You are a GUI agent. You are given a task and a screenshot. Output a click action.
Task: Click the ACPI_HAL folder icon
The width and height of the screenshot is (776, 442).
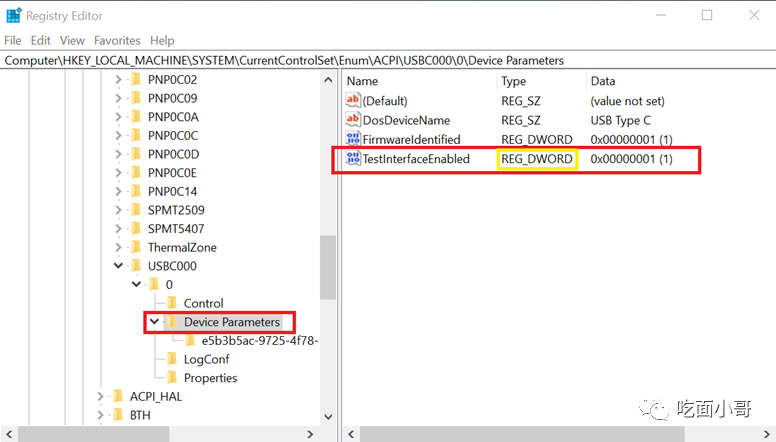tap(118, 396)
